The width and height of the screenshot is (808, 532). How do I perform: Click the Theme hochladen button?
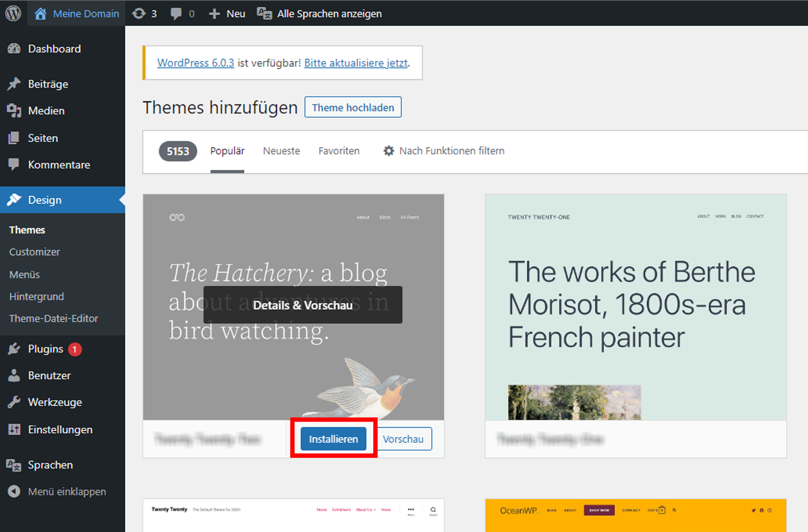pos(353,107)
